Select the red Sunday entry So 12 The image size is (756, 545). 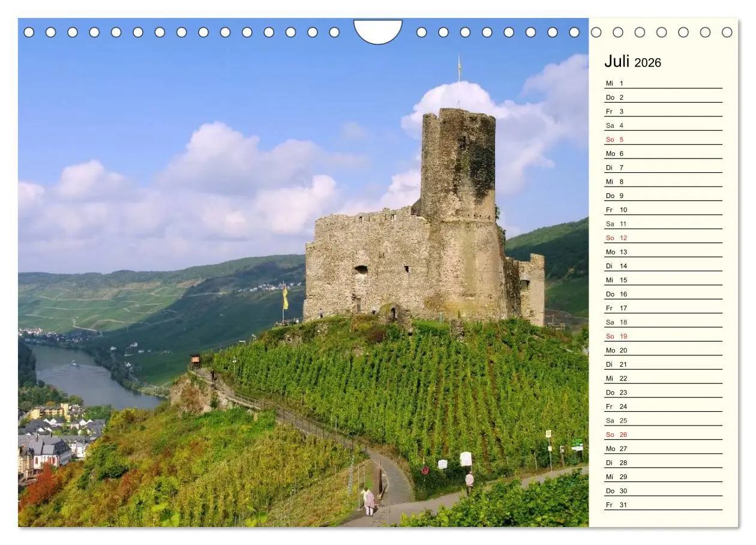tap(617, 238)
